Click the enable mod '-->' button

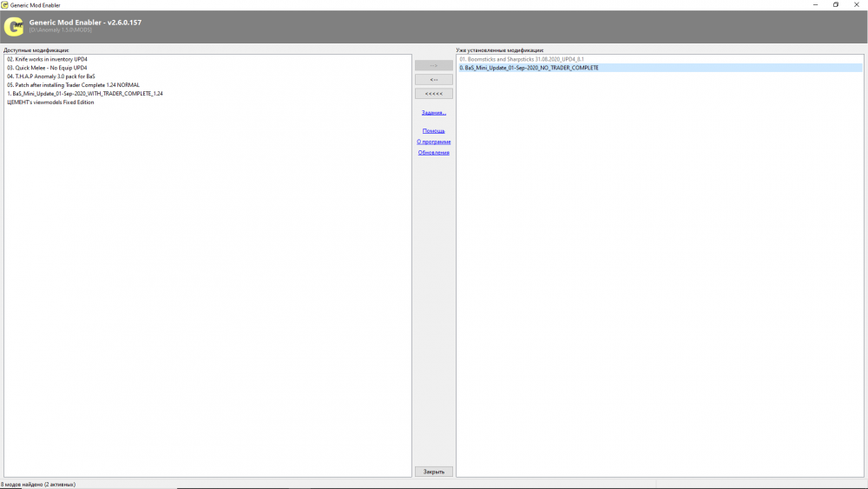click(434, 65)
